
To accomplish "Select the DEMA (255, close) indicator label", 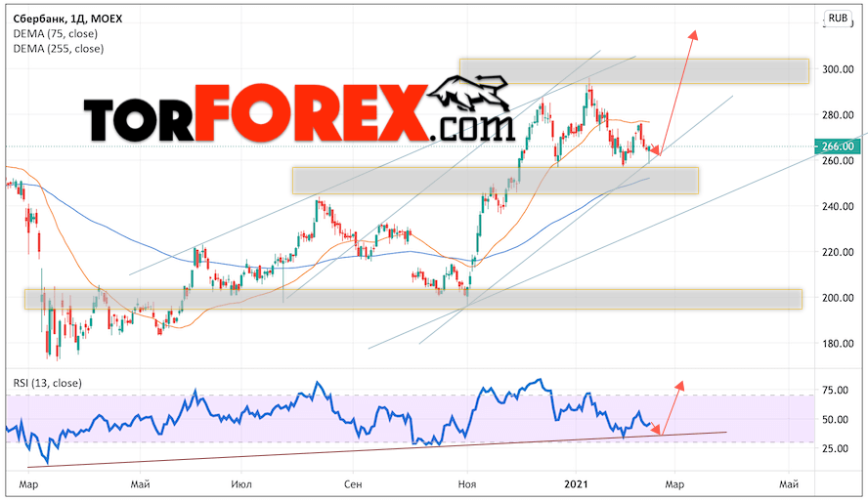I will 58,49.
